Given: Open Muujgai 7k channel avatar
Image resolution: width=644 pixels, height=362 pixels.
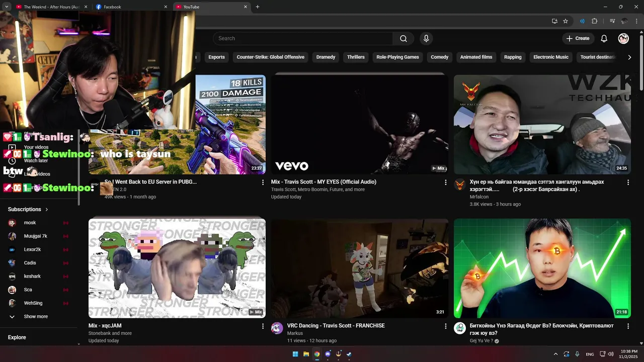Looking at the screenshot, I should [13, 236].
